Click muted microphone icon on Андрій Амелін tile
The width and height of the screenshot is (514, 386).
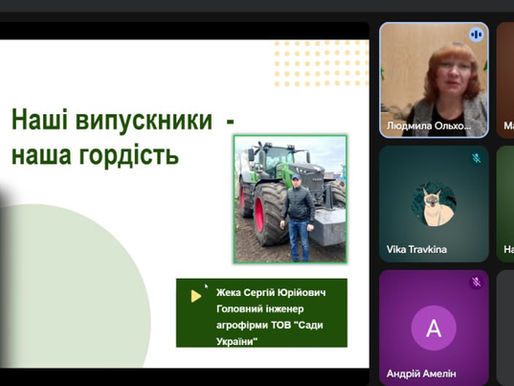(477, 282)
